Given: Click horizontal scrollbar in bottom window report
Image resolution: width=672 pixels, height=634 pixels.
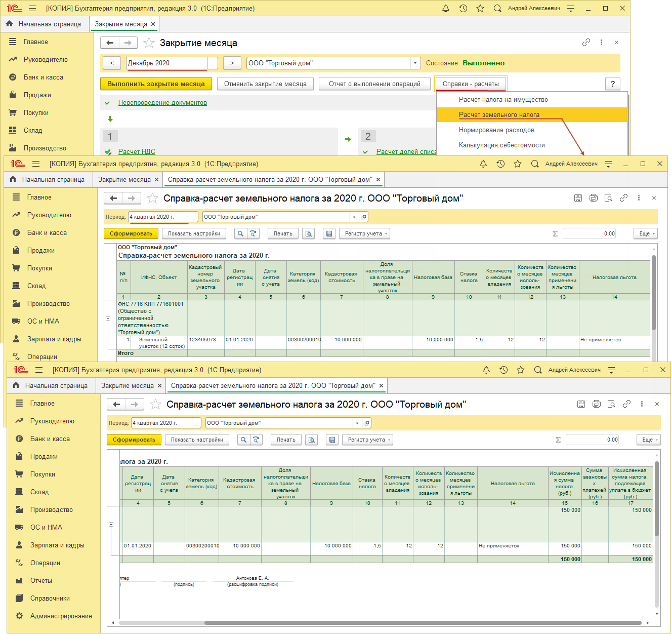Looking at the screenshot, I should pyautogui.click(x=424, y=623).
